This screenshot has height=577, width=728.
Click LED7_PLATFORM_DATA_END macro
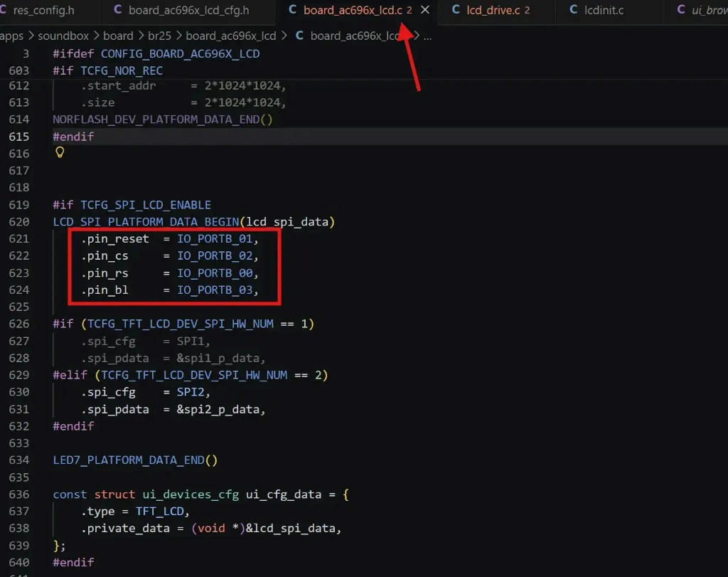129,460
